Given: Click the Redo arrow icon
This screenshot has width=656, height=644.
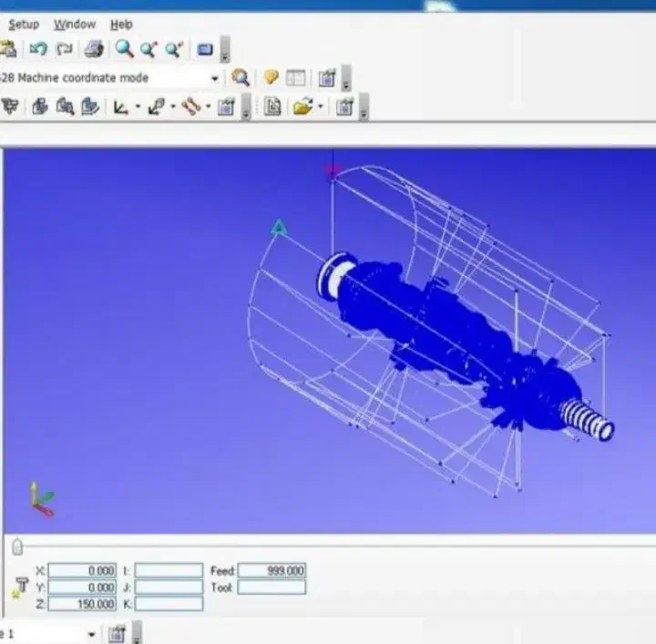Looking at the screenshot, I should 64,49.
